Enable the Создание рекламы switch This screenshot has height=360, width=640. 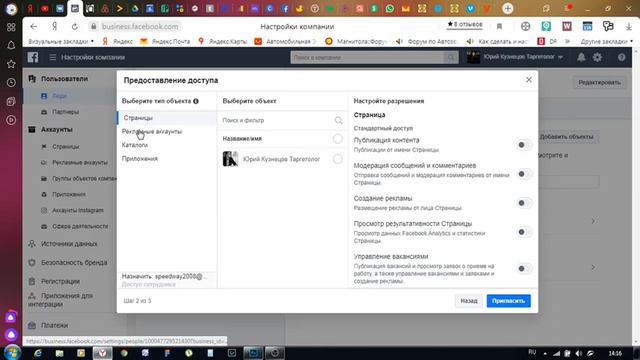click(524, 203)
